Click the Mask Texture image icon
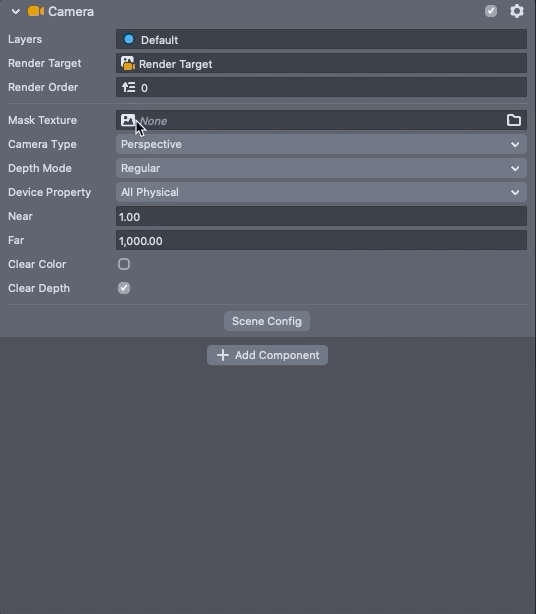Image resolution: width=536 pixels, height=614 pixels. click(x=128, y=120)
